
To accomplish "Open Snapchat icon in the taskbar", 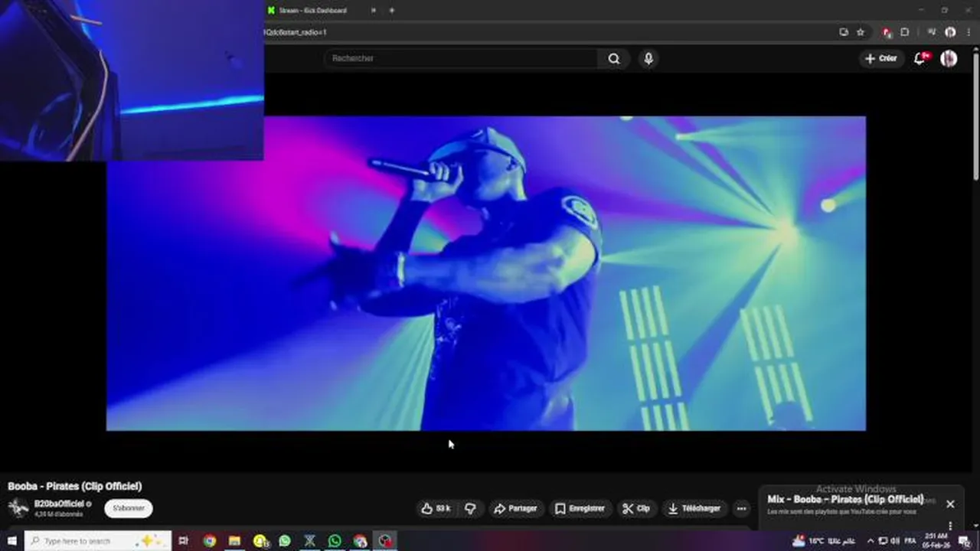I will [260, 541].
